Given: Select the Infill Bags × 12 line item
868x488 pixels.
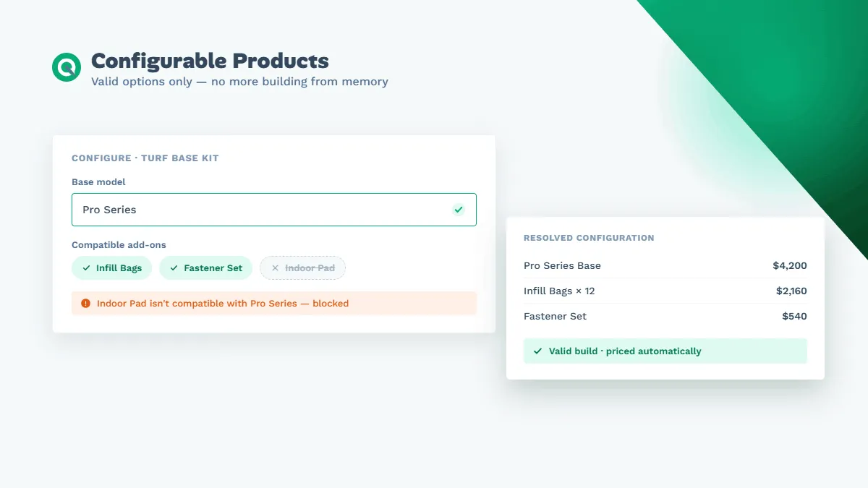Looking at the screenshot, I should tap(665, 291).
